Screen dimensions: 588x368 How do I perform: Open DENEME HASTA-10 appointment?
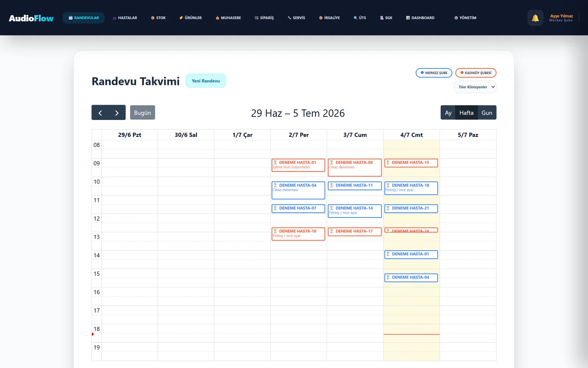point(298,234)
